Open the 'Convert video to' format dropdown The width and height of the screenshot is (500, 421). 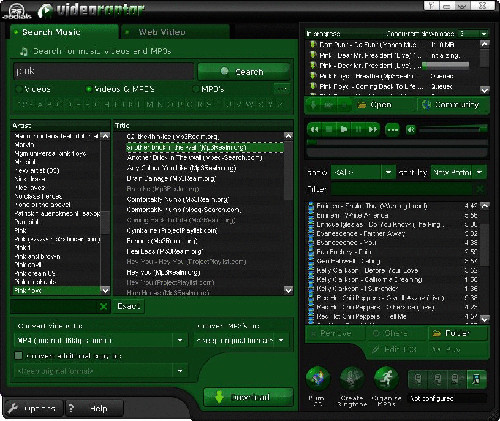coord(101,340)
